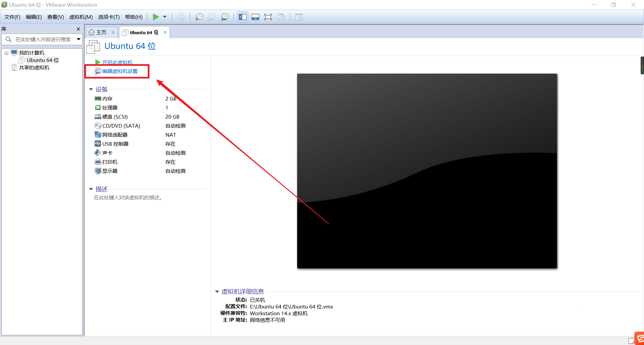Click the 20 GB hard disk value
Viewport: 644px width, 345px height.
pyautogui.click(x=172, y=117)
